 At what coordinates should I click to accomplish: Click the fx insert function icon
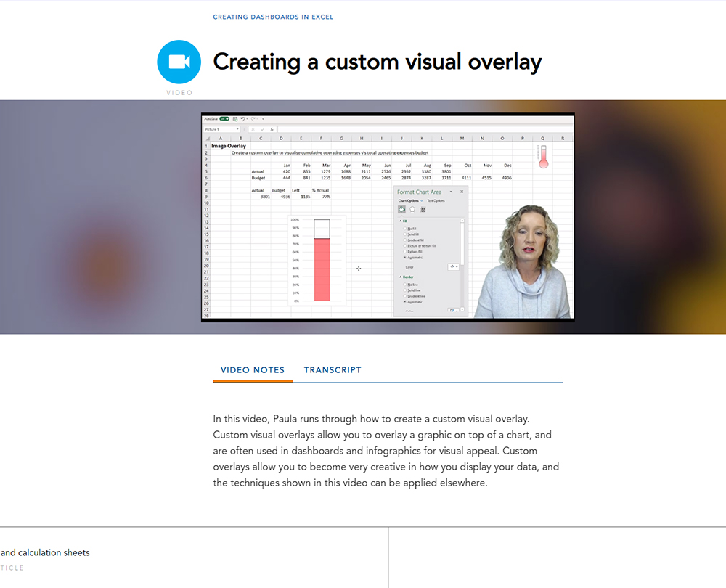pos(272,129)
